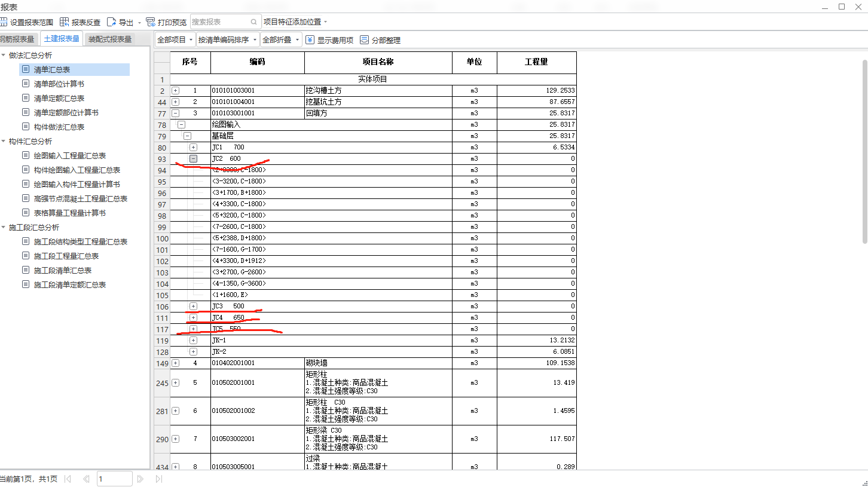
Task: Collapse the 基础层 row
Action: pos(188,136)
